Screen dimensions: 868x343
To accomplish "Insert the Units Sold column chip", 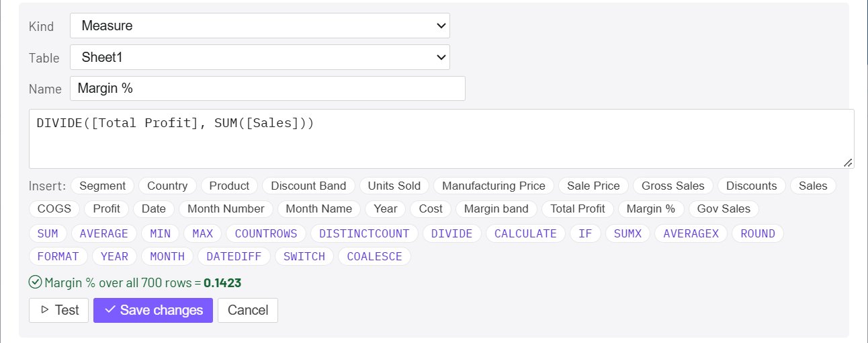I will point(394,186).
